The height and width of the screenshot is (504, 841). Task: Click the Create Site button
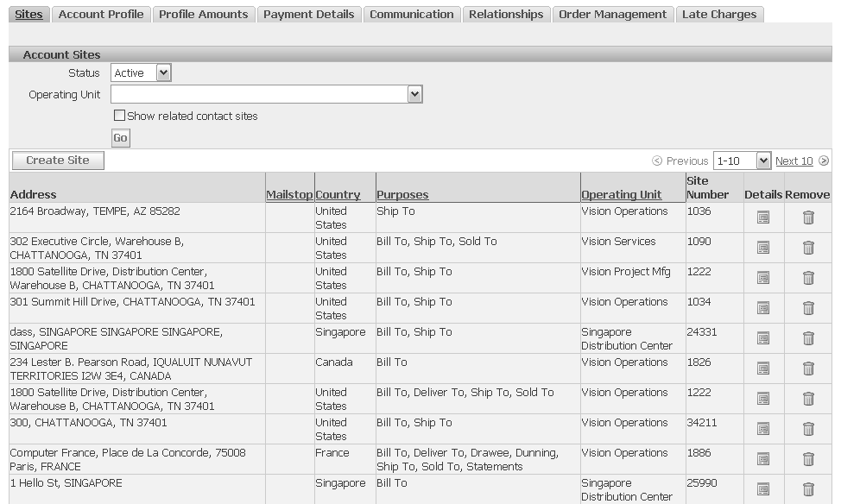tap(58, 161)
